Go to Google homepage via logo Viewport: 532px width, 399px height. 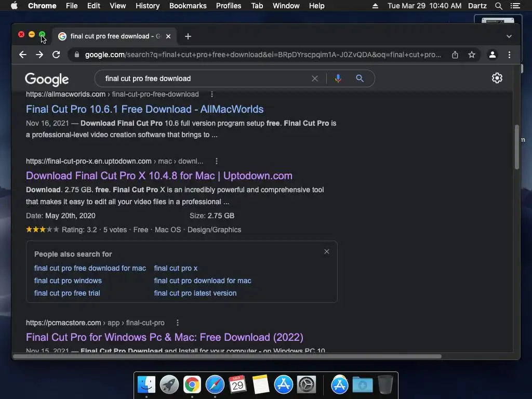(47, 79)
